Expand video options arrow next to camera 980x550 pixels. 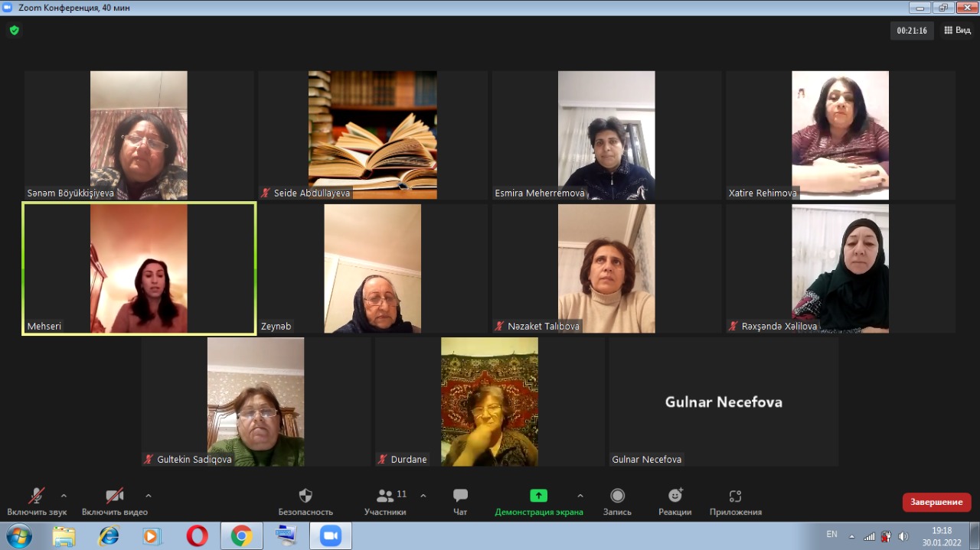tap(149, 495)
